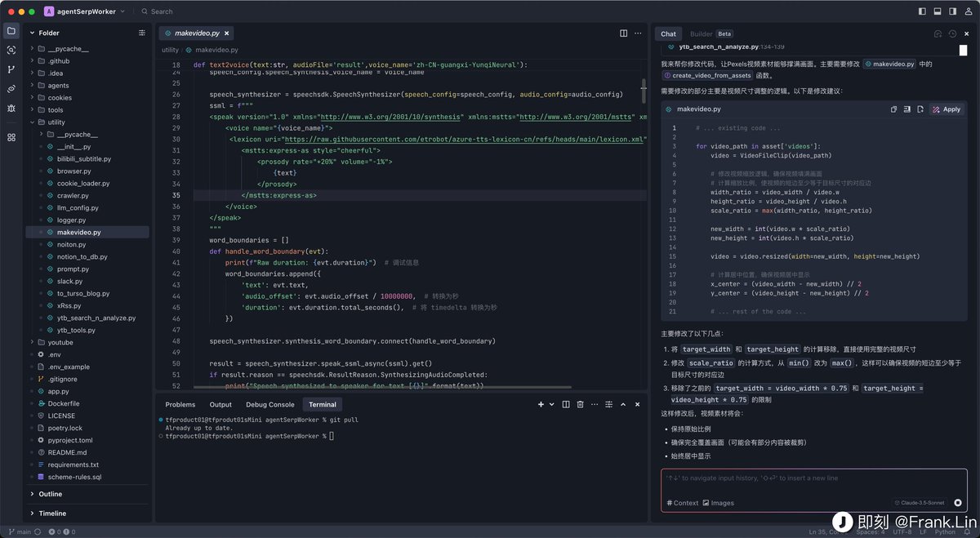Click utility breadcrumb above the editor

point(170,50)
